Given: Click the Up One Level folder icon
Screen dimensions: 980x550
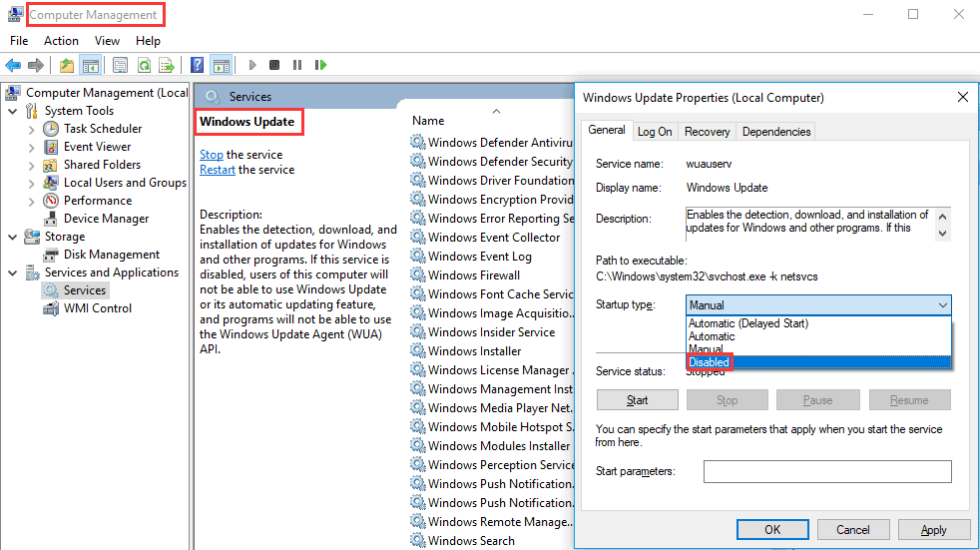Looking at the screenshot, I should point(67,65).
